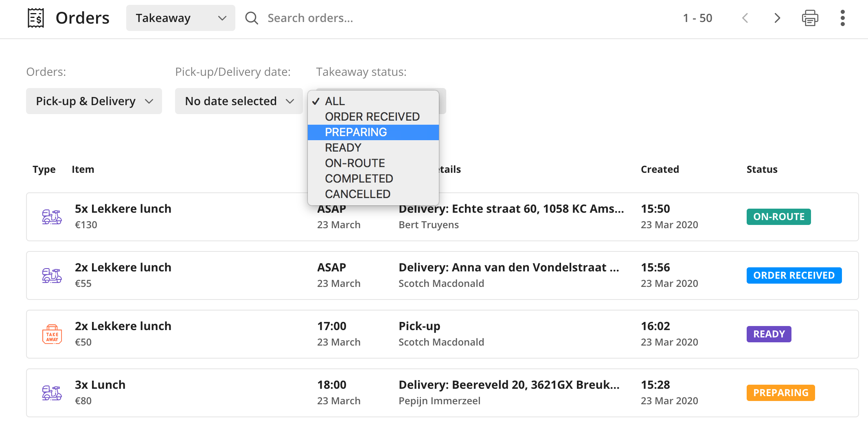
Task: Select the checked ALL status option
Action: pyautogui.click(x=335, y=101)
